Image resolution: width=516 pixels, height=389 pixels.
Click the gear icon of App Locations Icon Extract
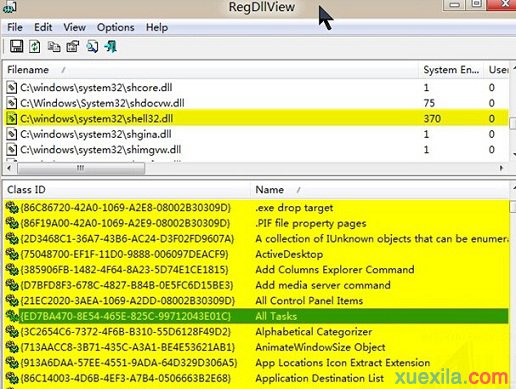pos(12,362)
